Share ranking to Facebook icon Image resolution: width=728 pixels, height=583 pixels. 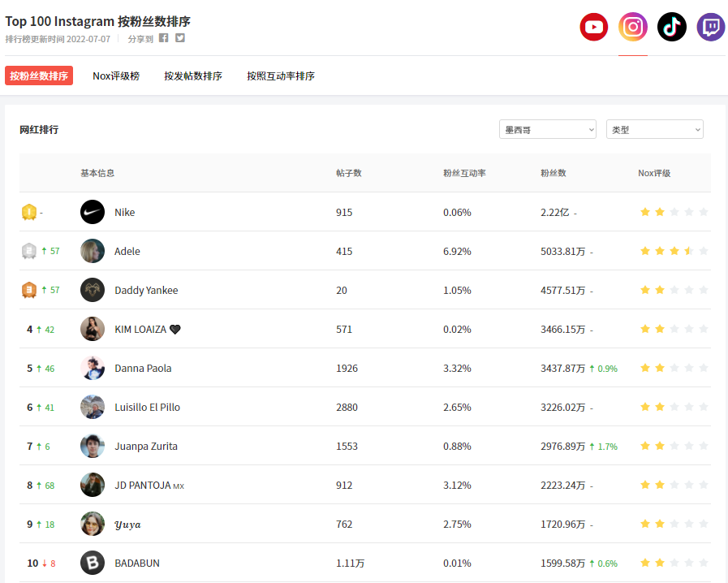click(163, 38)
